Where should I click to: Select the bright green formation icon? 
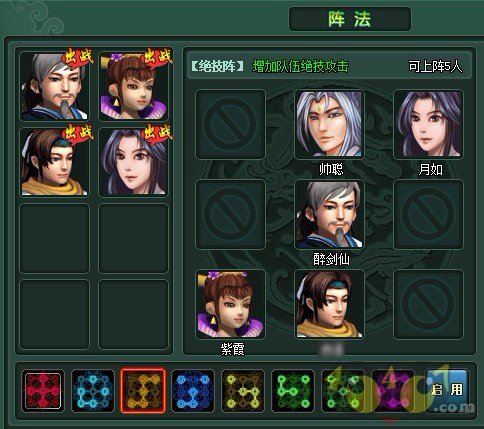click(x=293, y=391)
